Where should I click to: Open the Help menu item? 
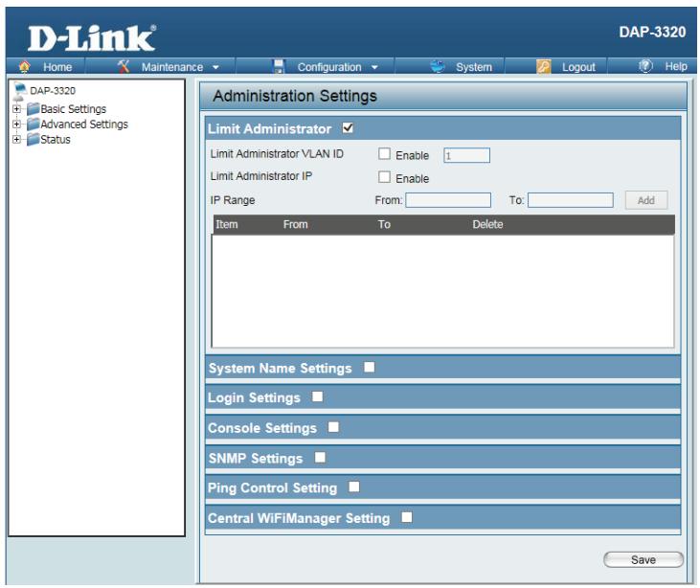coord(676,66)
